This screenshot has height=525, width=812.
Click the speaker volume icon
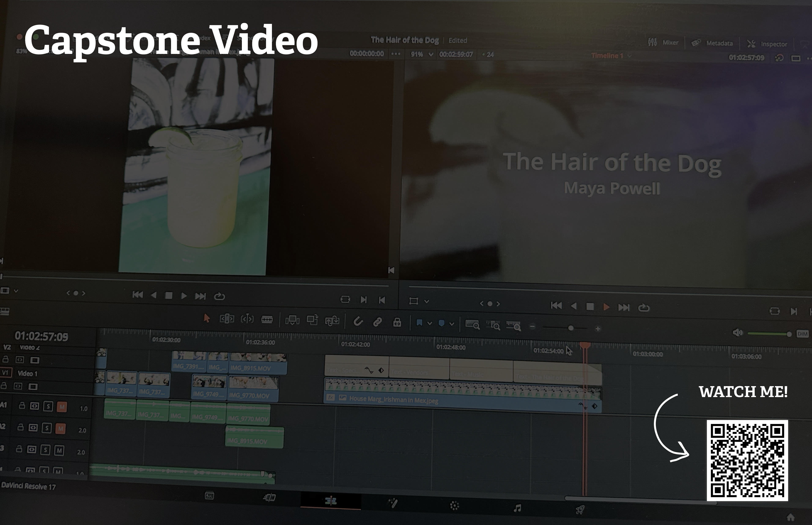coord(737,332)
